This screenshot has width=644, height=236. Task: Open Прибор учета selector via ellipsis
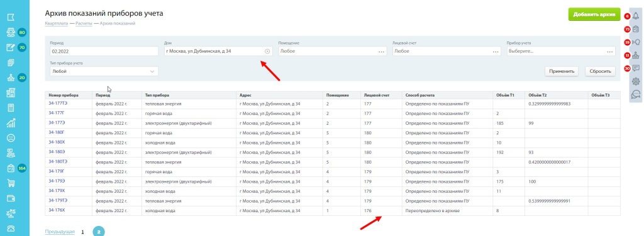click(610, 51)
